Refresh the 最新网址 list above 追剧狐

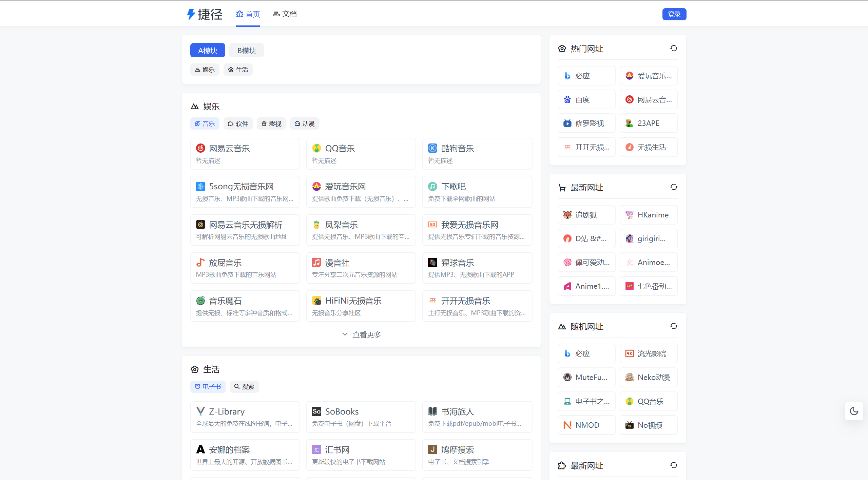(x=674, y=187)
